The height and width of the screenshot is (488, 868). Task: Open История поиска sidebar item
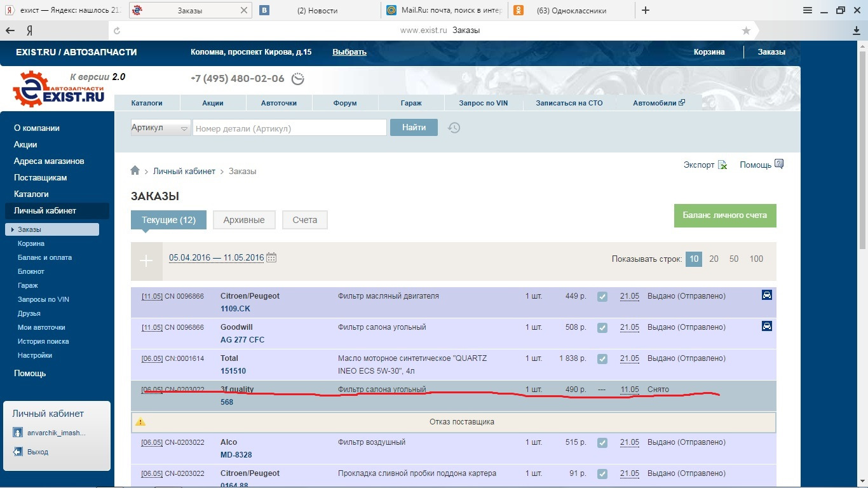(43, 341)
